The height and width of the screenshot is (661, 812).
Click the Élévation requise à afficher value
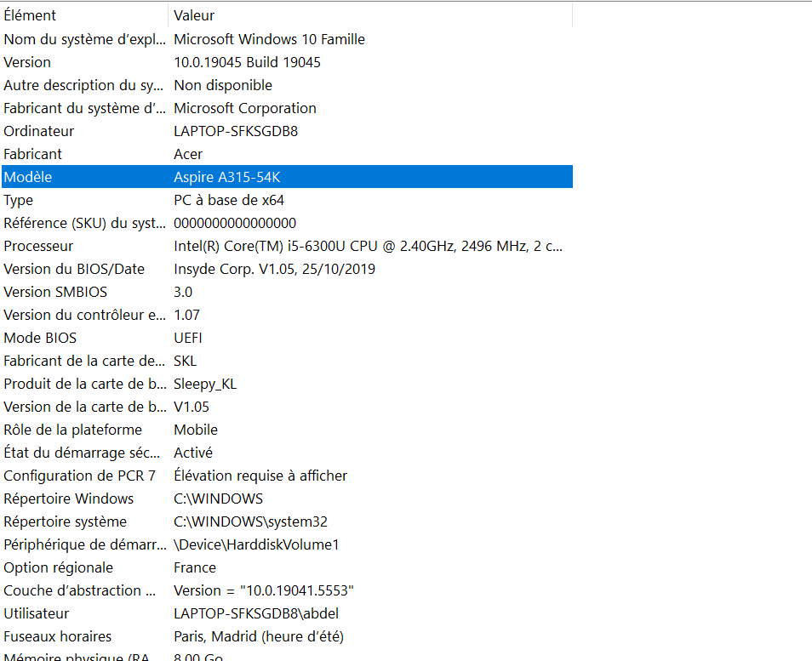pos(260,476)
